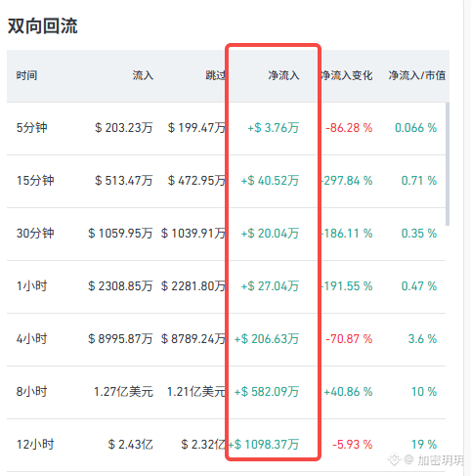Click the change value 186.11 %
This screenshot has height=476, width=471.
347,233
